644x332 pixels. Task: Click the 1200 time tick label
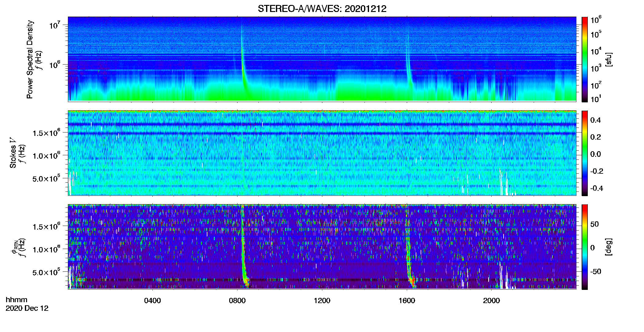pos(322,300)
